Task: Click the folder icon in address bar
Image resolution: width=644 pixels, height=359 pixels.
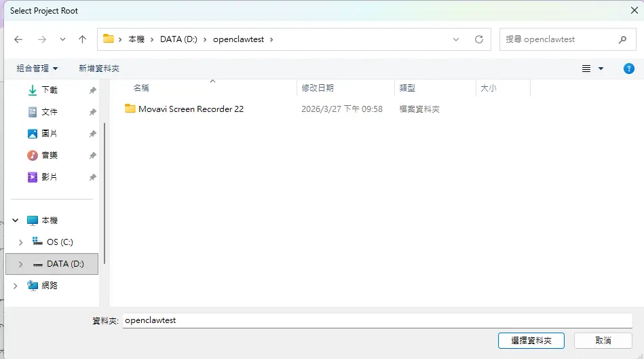Action: coord(108,39)
